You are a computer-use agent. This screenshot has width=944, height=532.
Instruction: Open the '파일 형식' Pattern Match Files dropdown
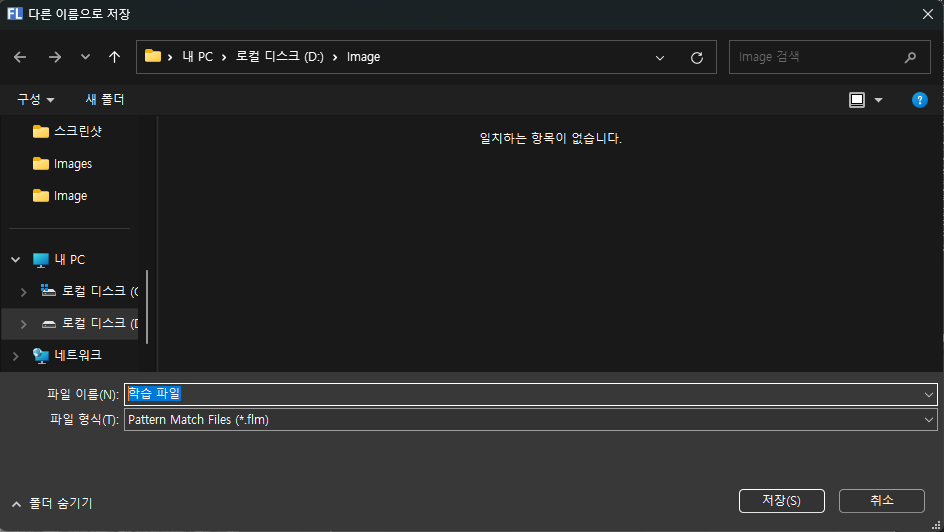pos(530,419)
